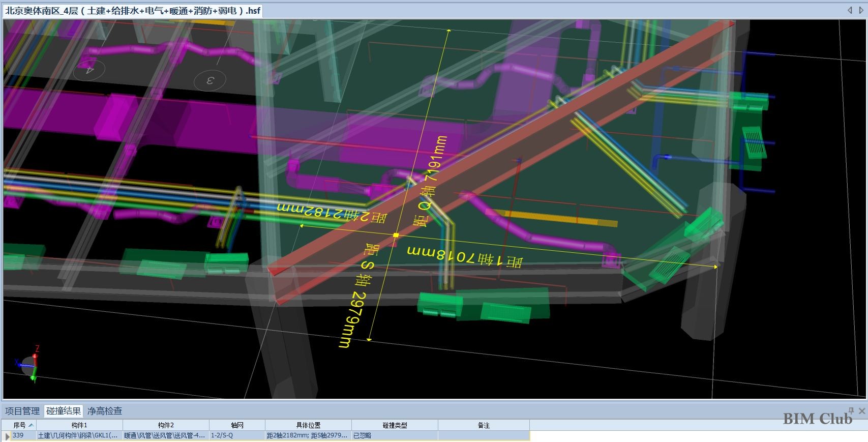Select the 距2轴2182mm position cell
Viewport: 868px width, 442px height.
(308, 435)
